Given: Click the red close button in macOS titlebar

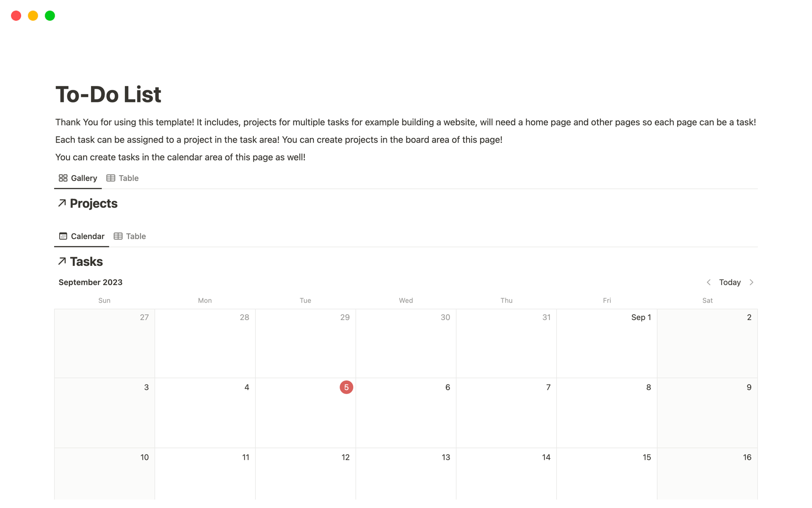Looking at the screenshot, I should click(x=16, y=15).
